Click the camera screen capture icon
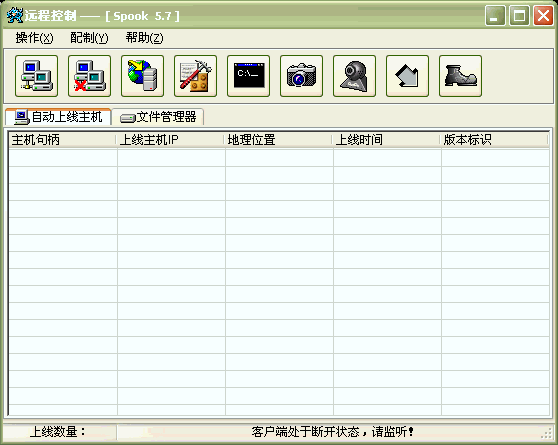The height and width of the screenshot is (445, 558). [301, 76]
